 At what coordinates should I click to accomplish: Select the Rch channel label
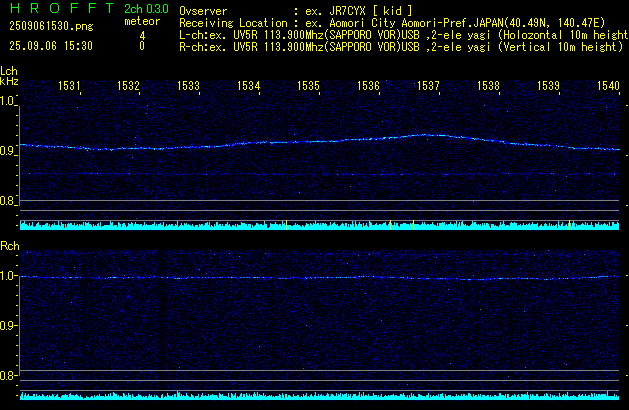click(10, 246)
